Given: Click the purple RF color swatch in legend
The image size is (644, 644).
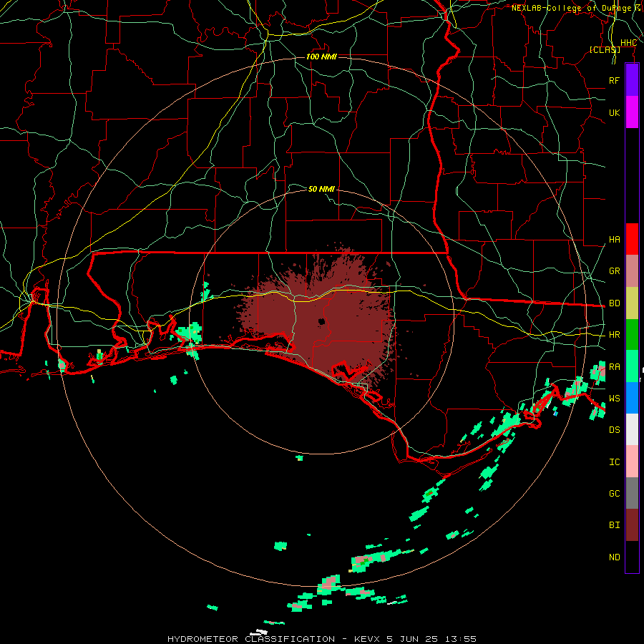Looking at the screenshot, I should (x=632, y=80).
